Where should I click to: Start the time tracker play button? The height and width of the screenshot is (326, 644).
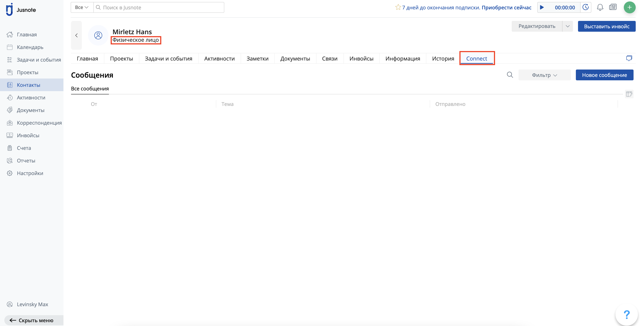[542, 8]
